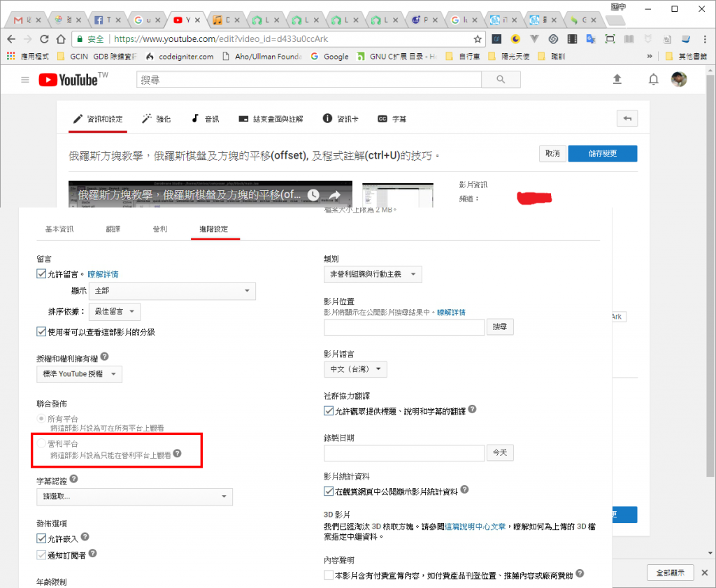Toggle the 允許嵌入 checkbox
Screen dimensions: 716x588
41,538
